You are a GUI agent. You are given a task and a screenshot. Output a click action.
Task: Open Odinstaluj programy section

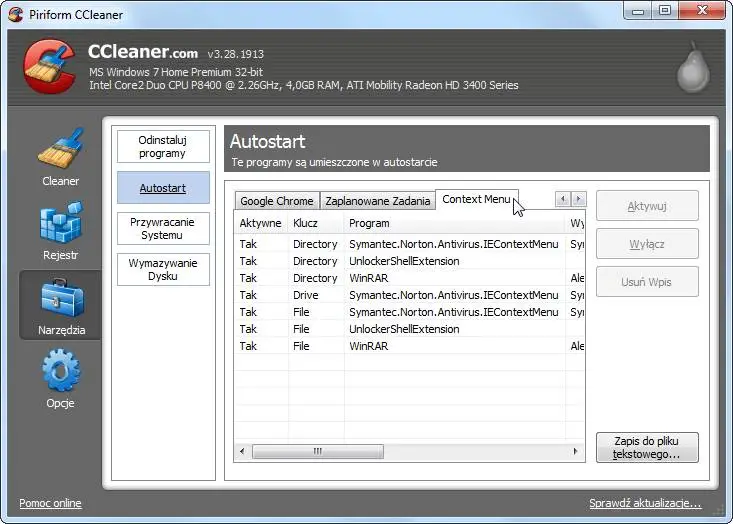[x=163, y=147]
